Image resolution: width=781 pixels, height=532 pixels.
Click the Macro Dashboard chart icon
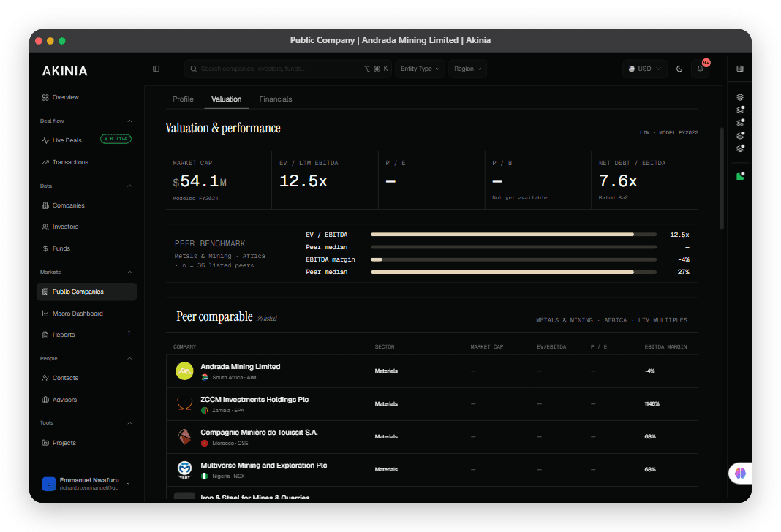(x=45, y=313)
